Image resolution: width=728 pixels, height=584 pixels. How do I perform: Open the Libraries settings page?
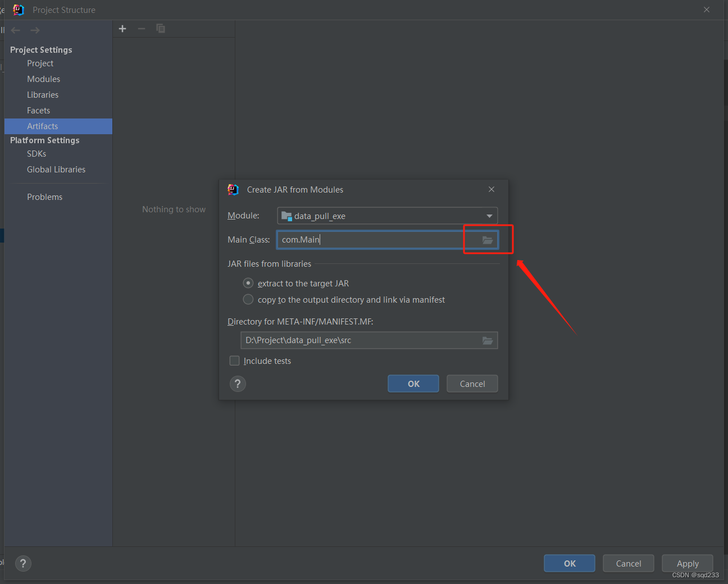(x=43, y=95)
